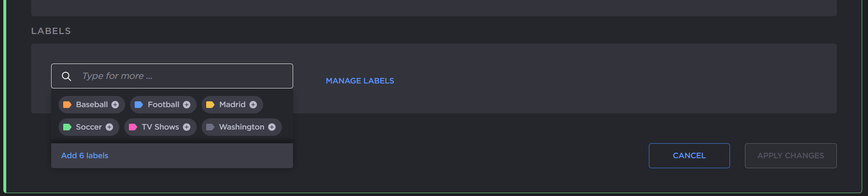Add TV Shows label via plus icon

pyautogui.click(x=187, y=127)
